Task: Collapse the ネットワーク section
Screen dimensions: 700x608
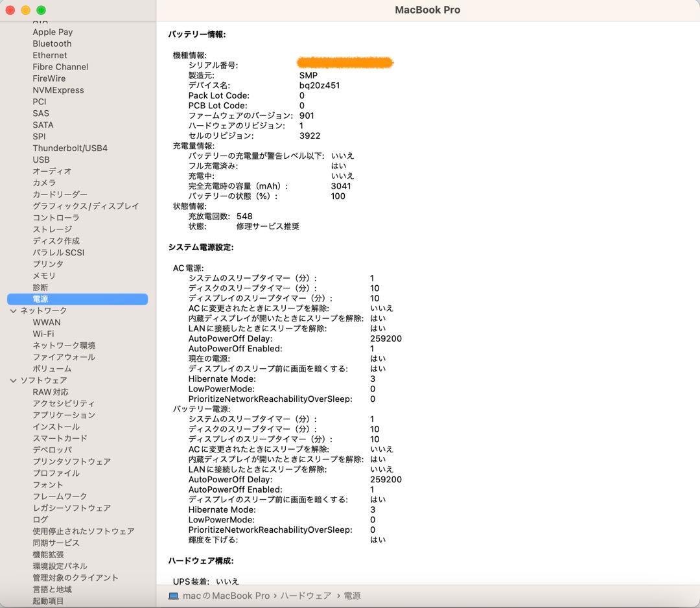Action: pyautogui.click(x=14, y=310)
